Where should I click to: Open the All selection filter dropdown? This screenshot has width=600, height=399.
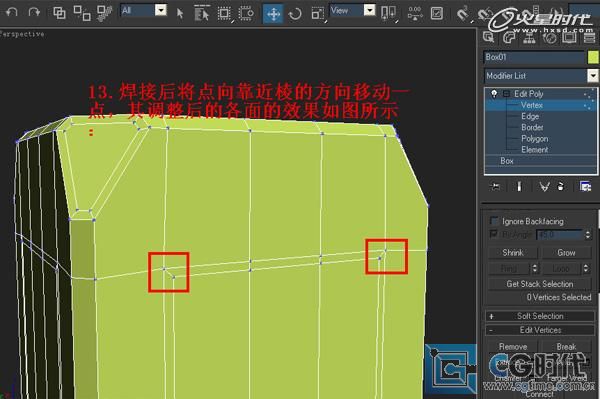[161, 10]
